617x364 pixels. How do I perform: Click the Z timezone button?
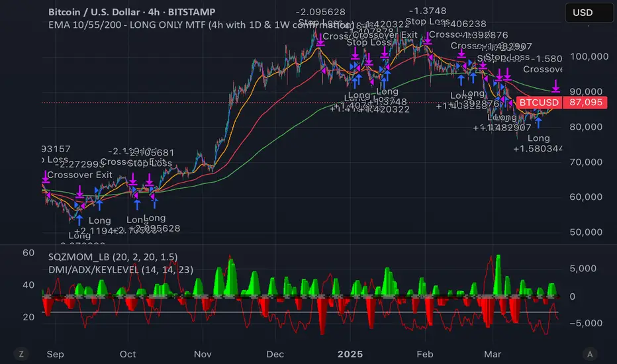(x=21, y=354)
